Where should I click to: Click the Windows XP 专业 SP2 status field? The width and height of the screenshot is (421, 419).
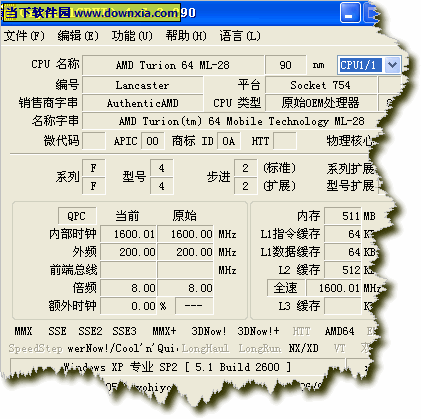tap(177, 367)
